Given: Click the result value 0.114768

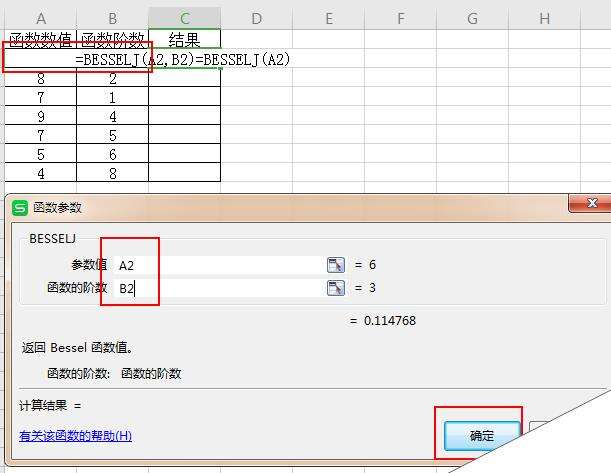Looking at the screenshot, I should (x=390, y=321).
